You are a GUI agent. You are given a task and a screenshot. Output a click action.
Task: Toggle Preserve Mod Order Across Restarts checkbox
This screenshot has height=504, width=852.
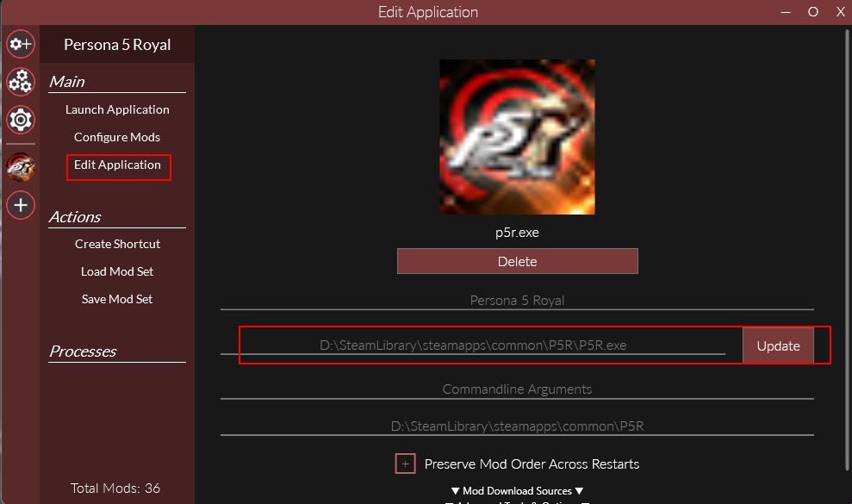pyautogui.click(x=406, y=464)
